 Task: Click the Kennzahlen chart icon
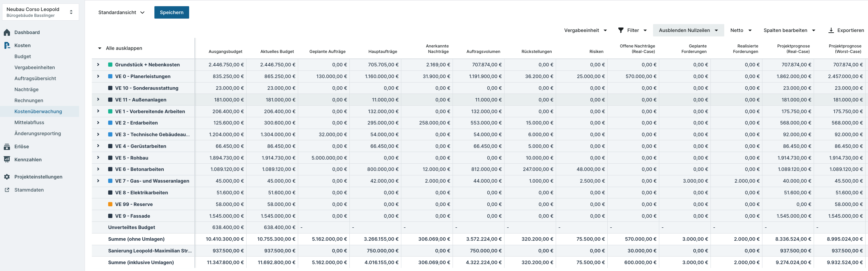click(7, 160)
